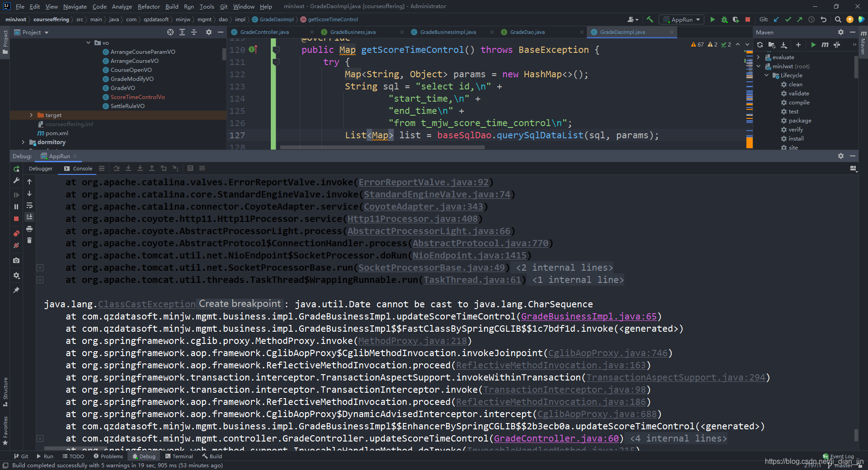
Task: Toggle soft-wrap in console
Action: [x=29, y=206]
